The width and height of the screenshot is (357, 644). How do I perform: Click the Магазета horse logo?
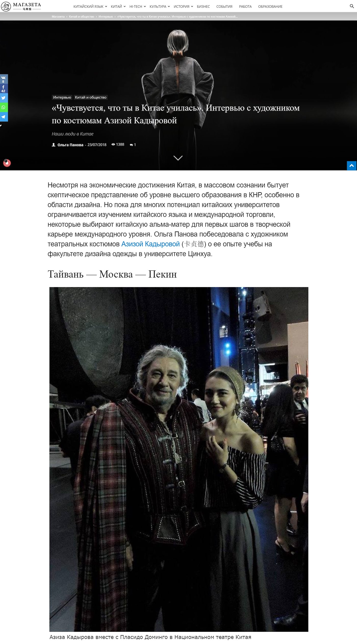[6, 6]
